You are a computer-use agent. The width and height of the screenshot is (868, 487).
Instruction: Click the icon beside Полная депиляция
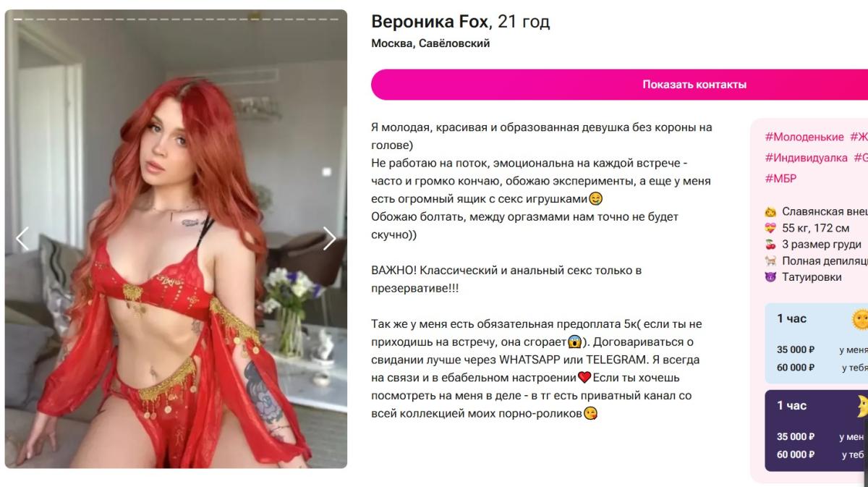point(770,261)
